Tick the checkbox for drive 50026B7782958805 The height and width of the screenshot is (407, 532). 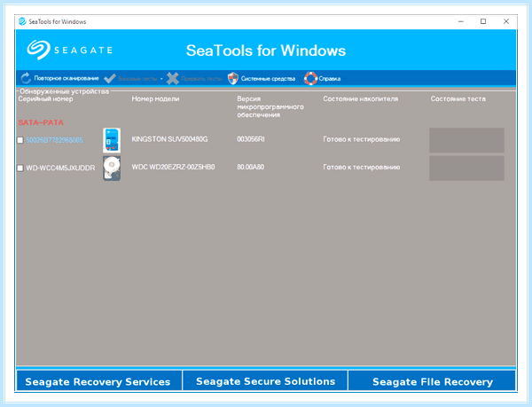pyautogui.click(x=20, y=140)
